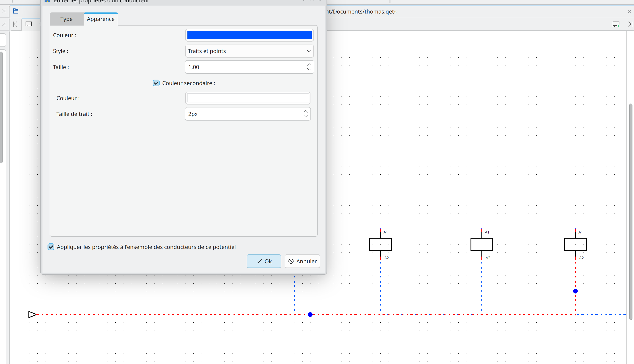Viewport: 634px width, 364px height.
Task: Switch to the Type tab
Action: (66, 19)
